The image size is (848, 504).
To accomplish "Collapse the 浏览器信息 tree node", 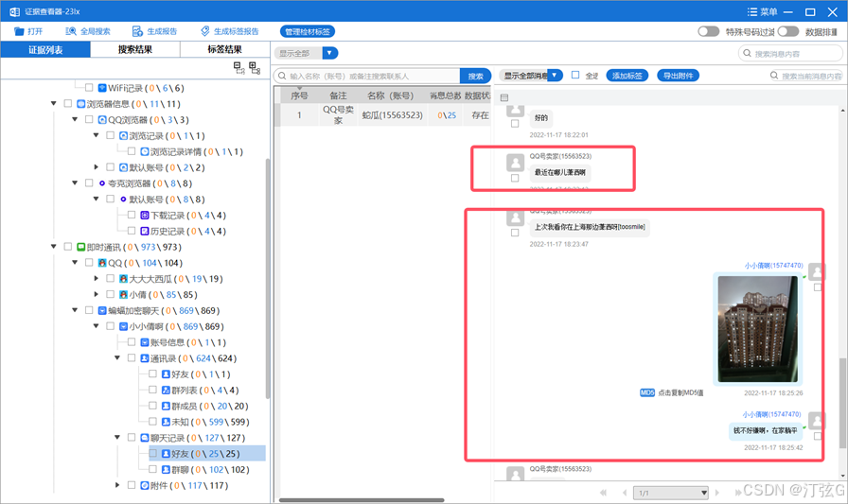I will click(x=54, y=103).
